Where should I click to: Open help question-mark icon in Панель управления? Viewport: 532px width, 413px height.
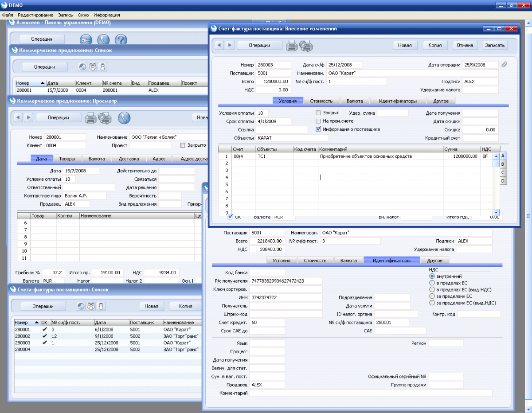point(121,39)
